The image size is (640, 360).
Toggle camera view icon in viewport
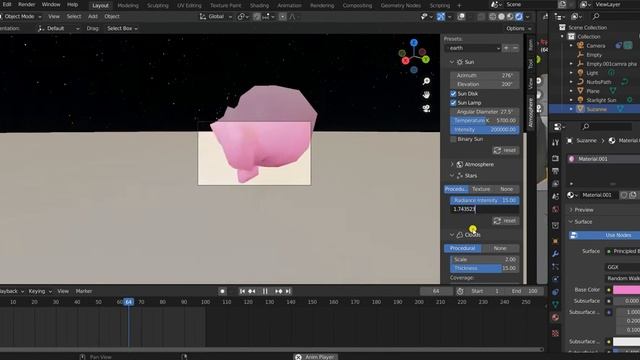[x=426, y=108]
